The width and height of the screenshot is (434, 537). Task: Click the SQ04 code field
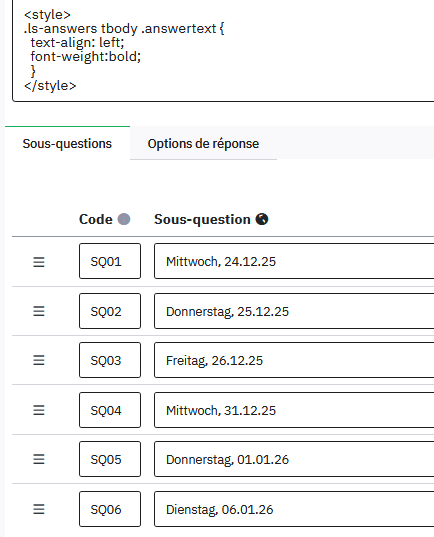[110, 410]
